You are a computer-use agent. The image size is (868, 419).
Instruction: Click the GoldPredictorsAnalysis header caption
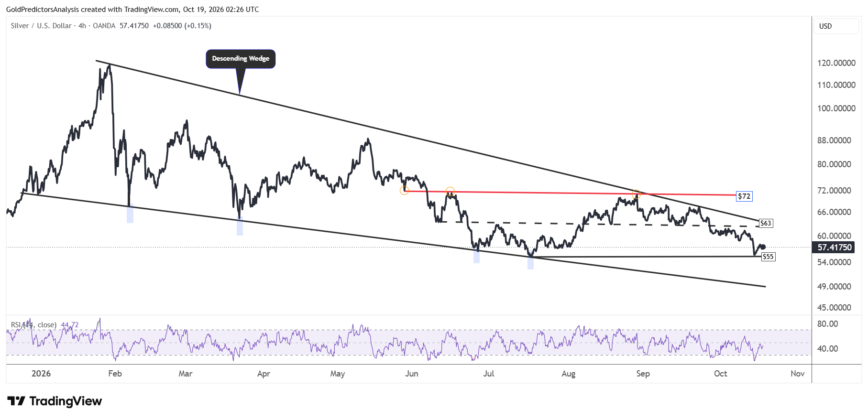[132, 10]
